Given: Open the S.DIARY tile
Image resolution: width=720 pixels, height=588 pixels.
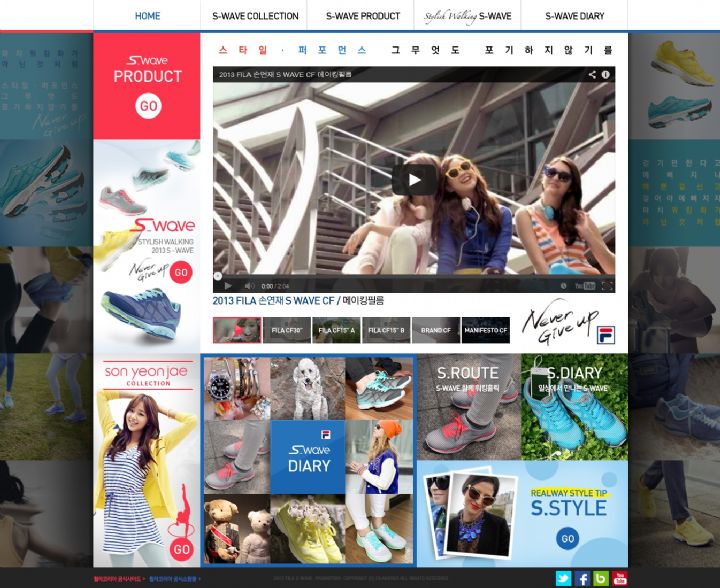Looking at the screenshot, I should click(574, 407).
